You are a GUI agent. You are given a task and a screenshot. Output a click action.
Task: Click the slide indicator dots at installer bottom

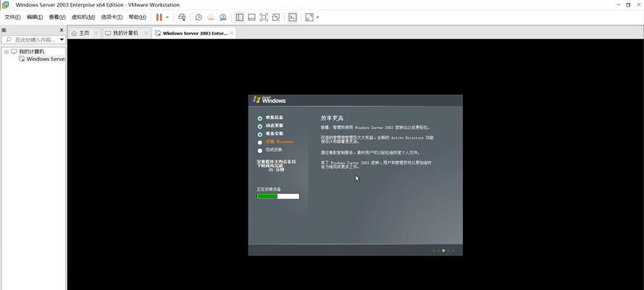pos(443,250)
